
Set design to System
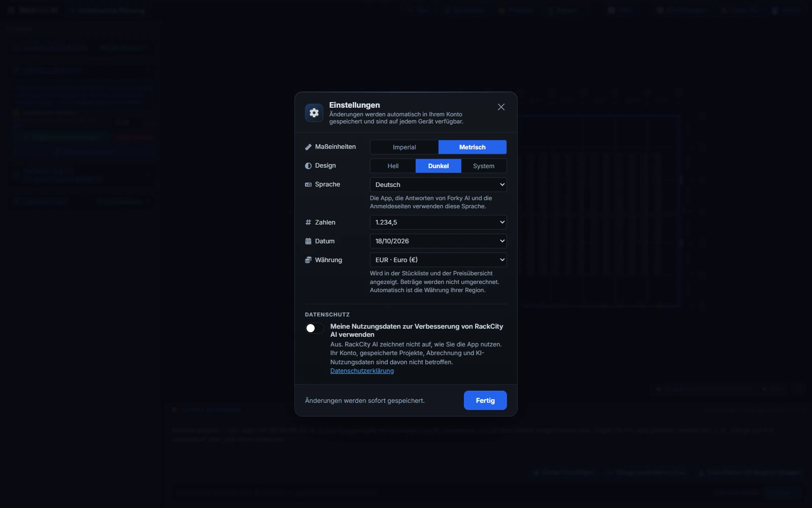(x=484, y=166)
